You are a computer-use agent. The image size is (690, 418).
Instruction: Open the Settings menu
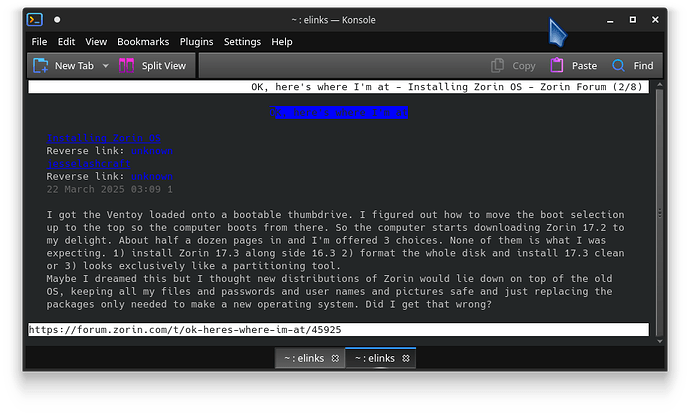pyautogui.click(x=242, y=42)
